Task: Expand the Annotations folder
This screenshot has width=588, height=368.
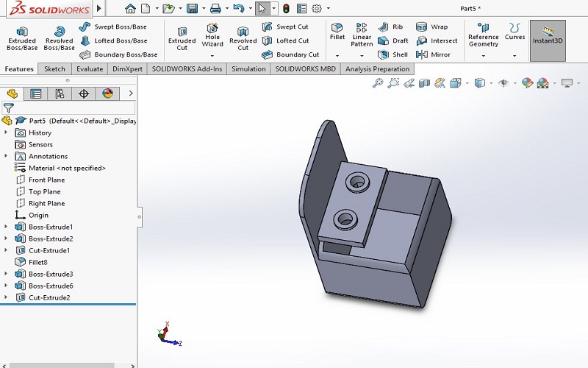Action: tap(6, 156)
